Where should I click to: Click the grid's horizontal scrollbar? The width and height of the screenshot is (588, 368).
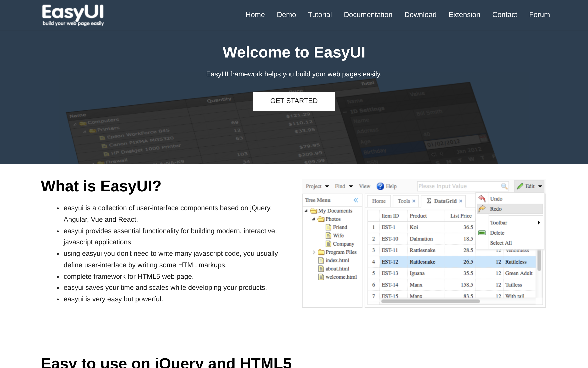point(430,301)
